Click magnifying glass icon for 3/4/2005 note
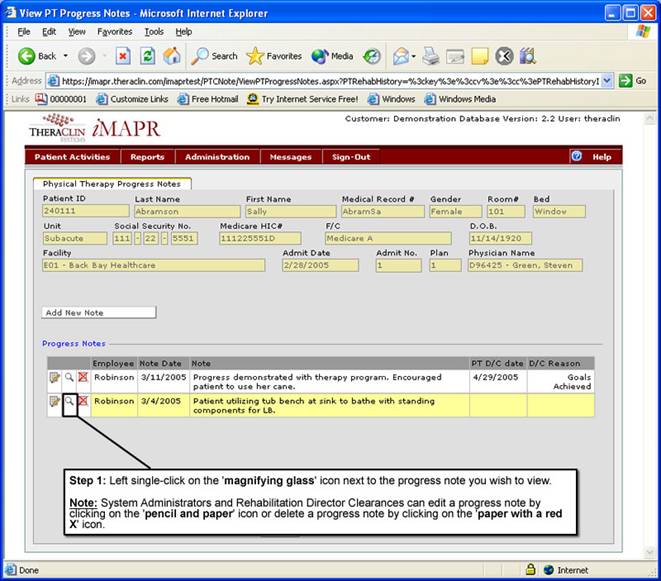661x581 pixels. click(x=69, y=402)
